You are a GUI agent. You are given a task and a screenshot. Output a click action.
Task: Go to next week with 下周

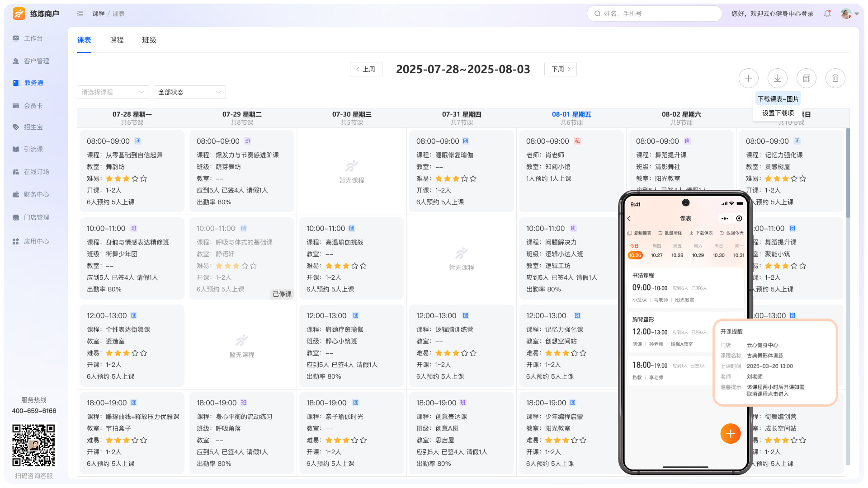[x=561, y=69]
